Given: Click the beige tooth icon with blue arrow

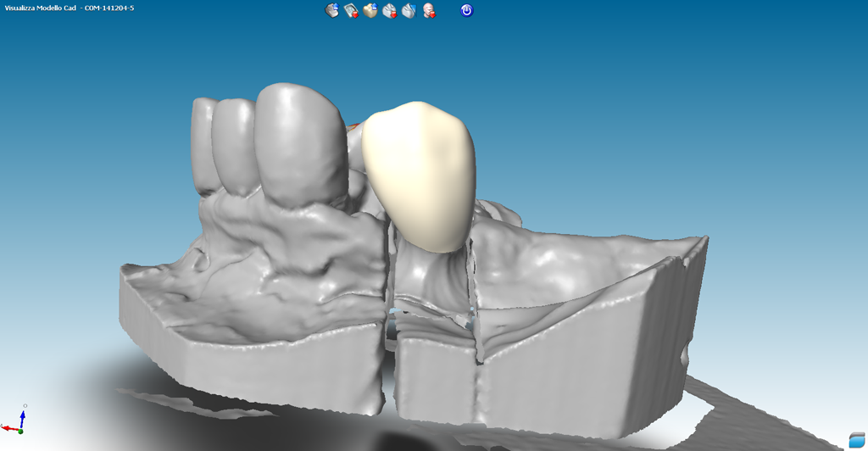Looking at the screenshot, I should coord(370,10).
